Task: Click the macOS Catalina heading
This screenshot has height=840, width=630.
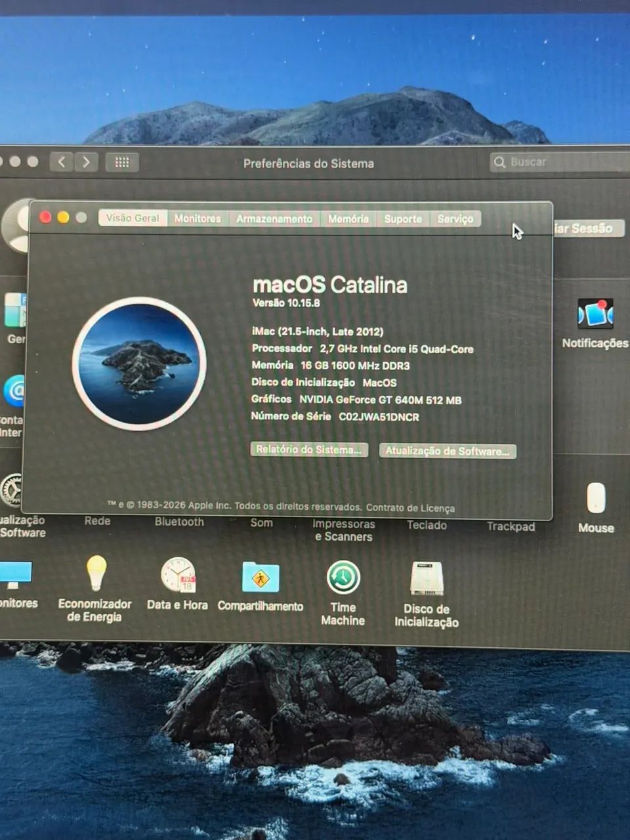Action: pyautogui.click(x=330, y=285)
